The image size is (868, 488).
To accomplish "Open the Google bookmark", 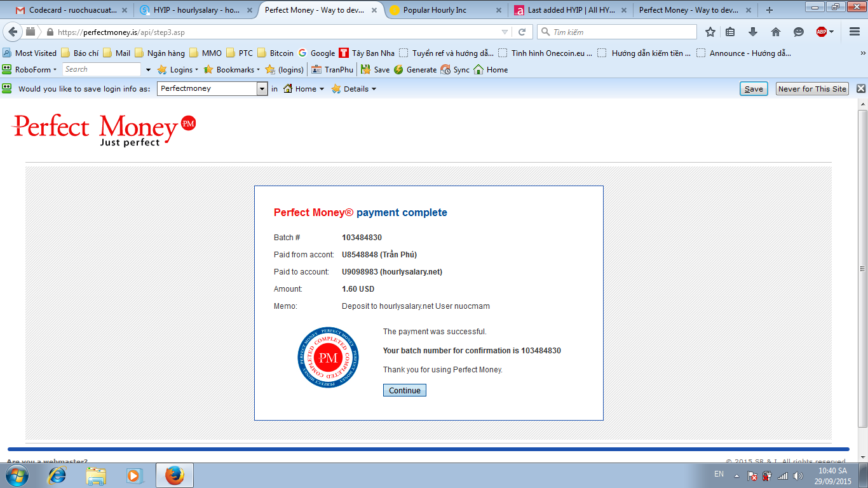I will (x=316, y=53).
